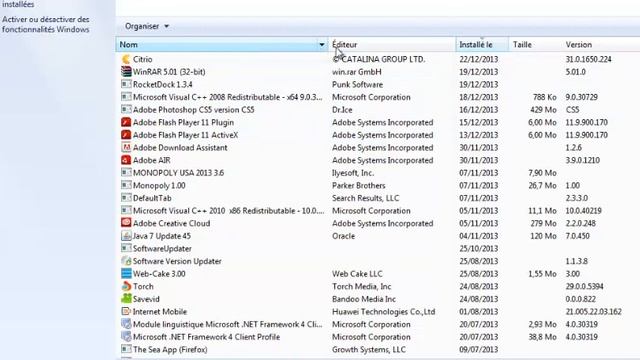The width and height of the screenshot is (640, 360).
Task: Click the Adobe Creative Cloud icon
Action: 126,223
